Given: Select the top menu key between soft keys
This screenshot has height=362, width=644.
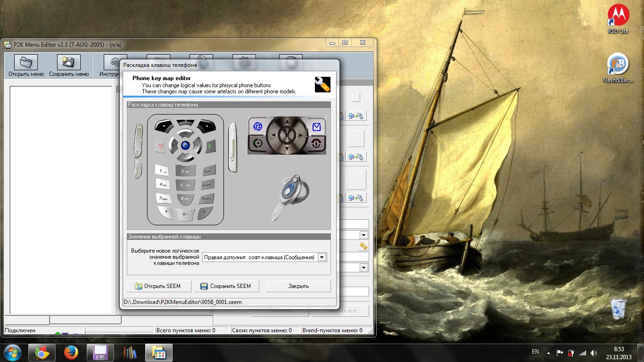Looking at the screenshot, I should (x=185, y=123).
